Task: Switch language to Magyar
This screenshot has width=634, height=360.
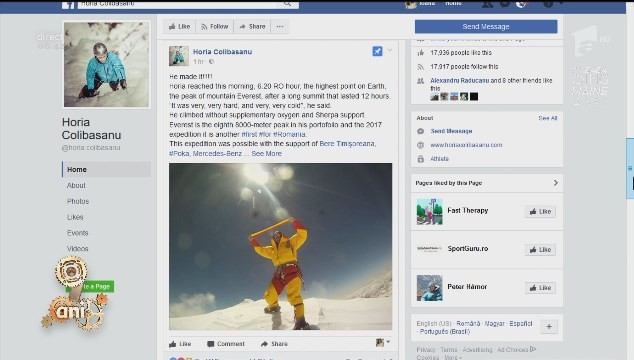Action: coord(495,324)
